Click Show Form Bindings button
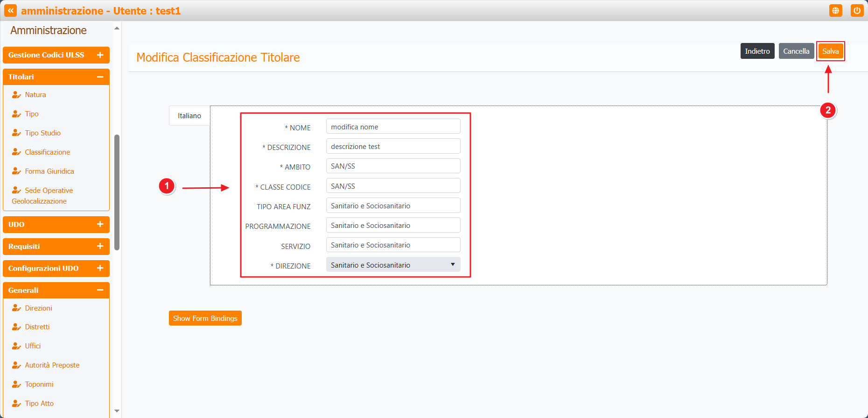The width and height of the screenshot is (868, 418). click(205, 319)
